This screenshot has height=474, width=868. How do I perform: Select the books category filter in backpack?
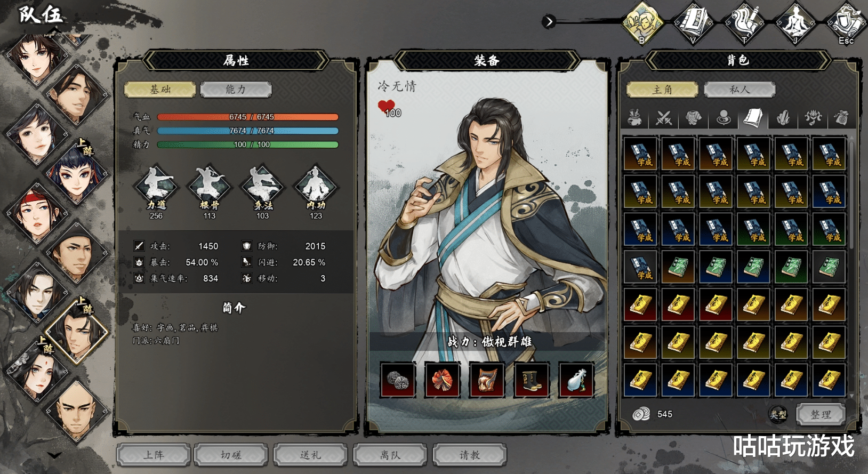tap(753, 117)
